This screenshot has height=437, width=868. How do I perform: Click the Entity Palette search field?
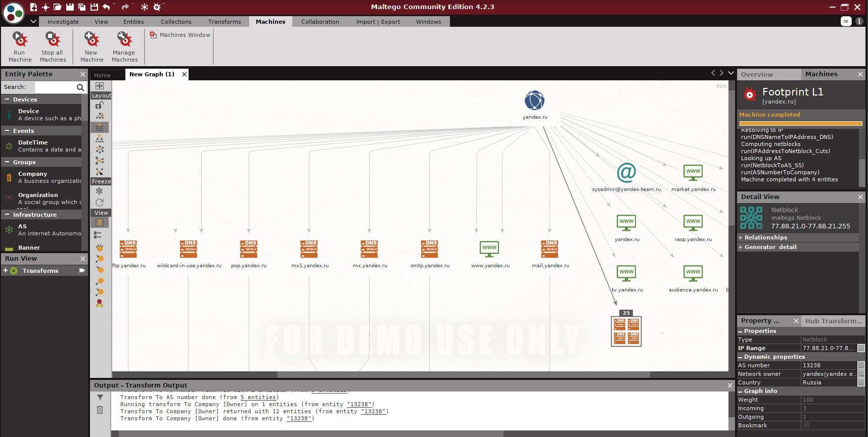pos(55,87)
